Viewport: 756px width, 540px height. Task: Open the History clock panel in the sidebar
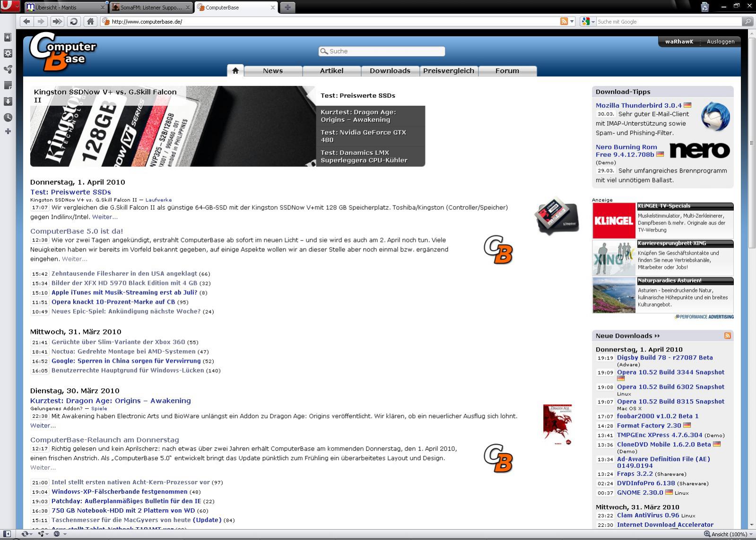click(x=8, y=118)
